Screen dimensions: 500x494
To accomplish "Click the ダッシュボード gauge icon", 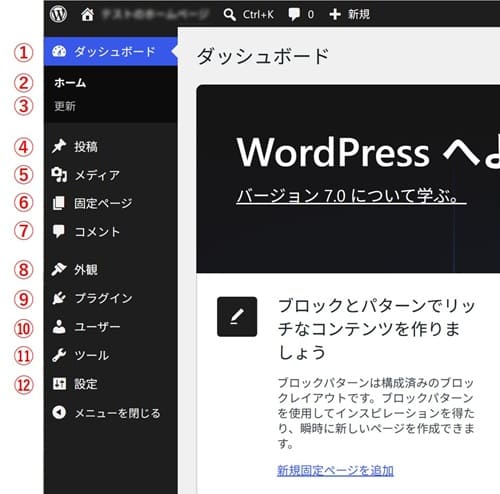I will [59, 51].
